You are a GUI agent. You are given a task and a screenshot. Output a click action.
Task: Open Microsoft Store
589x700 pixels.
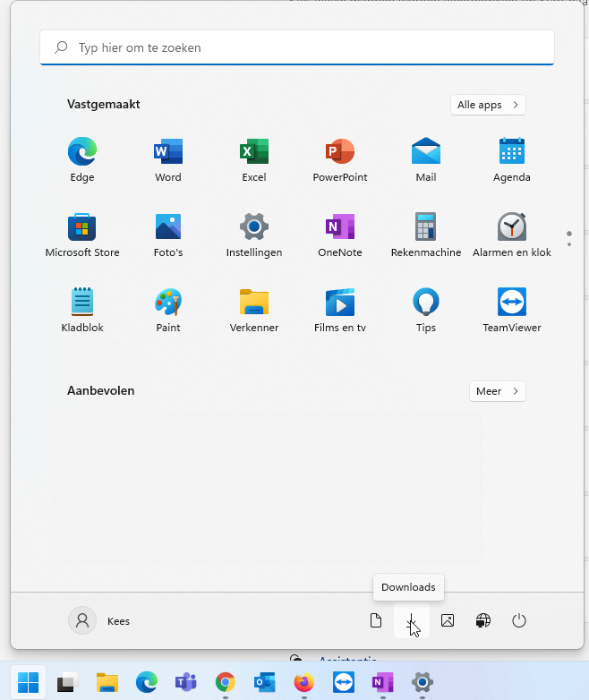[82, 235]
